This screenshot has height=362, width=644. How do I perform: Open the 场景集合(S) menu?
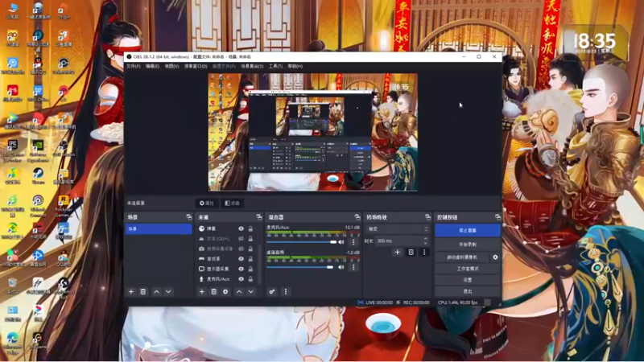252,66
